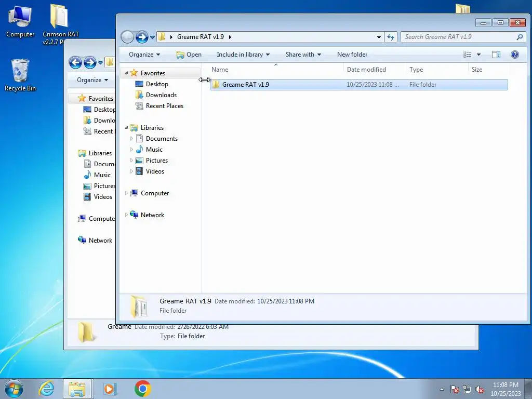Open address bar previous locations dropdown
This screenshot has width=532, height=399.
click(379, 37)
